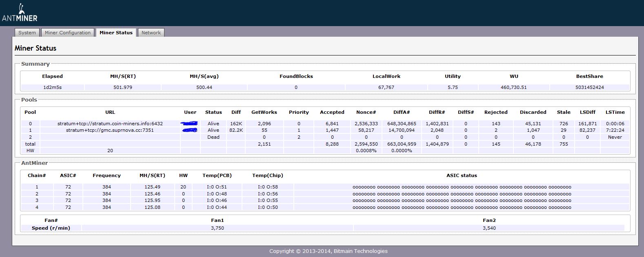The width and height of the screenshot is (644, 257).
Task: Click the Temp(Chip) column header
Action: coord(267,175)
